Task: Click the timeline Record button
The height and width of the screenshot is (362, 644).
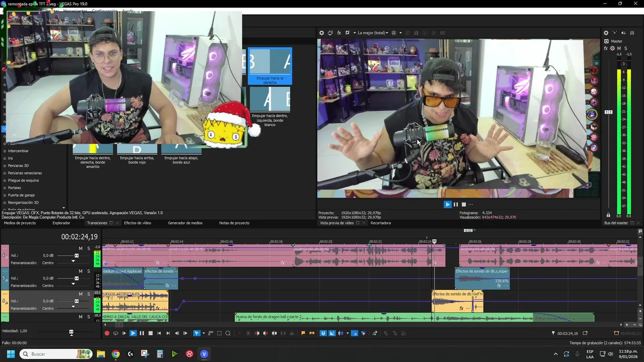Action: coord(107,333)
